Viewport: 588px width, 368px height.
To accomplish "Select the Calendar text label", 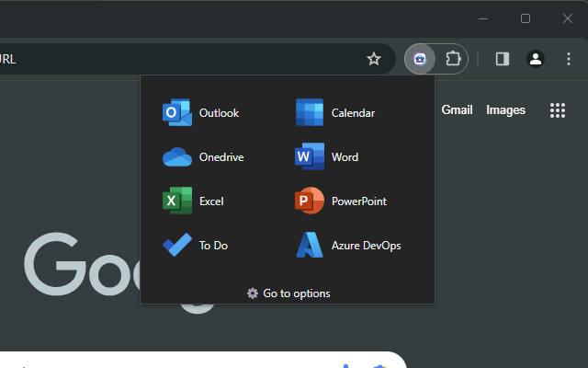I will click(353, 113).
